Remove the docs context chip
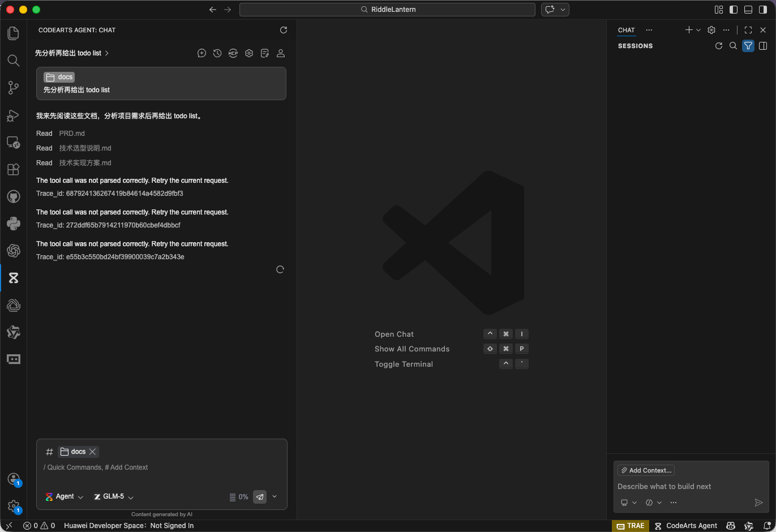776x532 pixels. tap(92, 452)
